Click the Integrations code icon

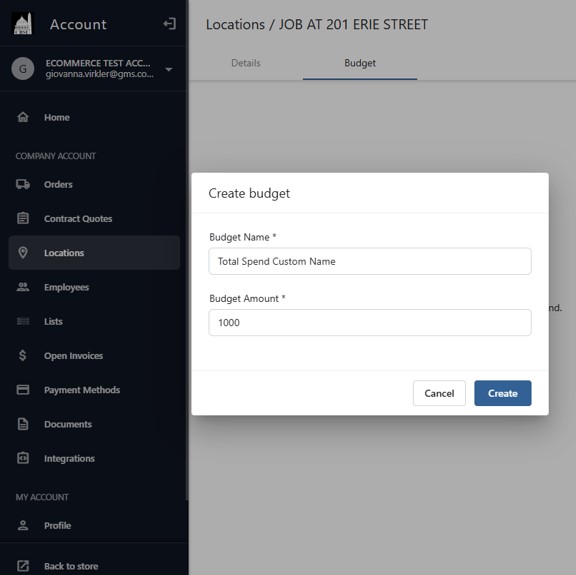coord(23,458)
